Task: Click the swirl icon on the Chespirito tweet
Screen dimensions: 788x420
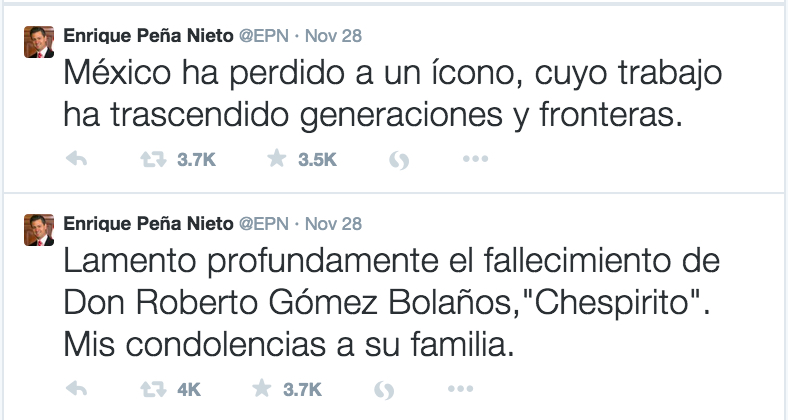Action: (x=384, y=390)
